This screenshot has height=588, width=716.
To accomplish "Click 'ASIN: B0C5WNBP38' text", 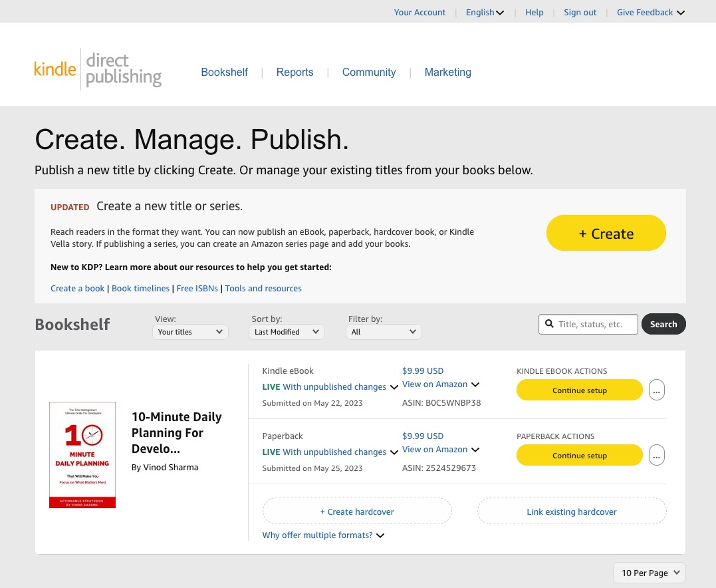I will point(441,403).
